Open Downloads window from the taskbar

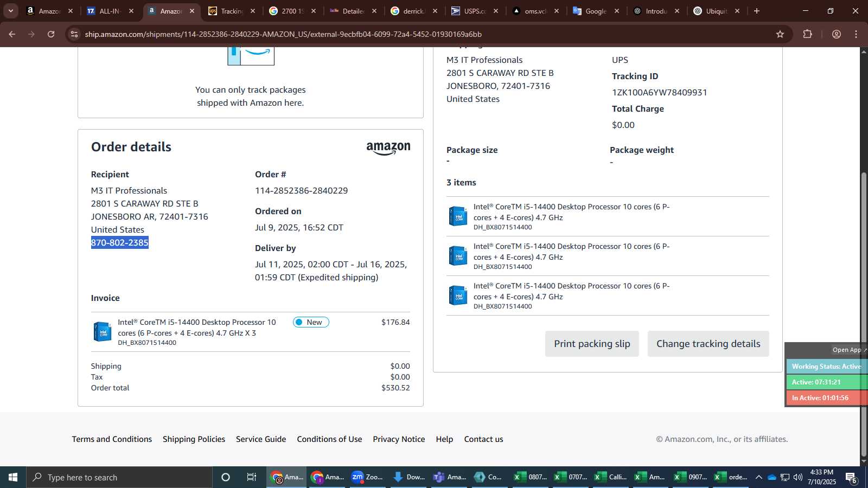(409, 477)
